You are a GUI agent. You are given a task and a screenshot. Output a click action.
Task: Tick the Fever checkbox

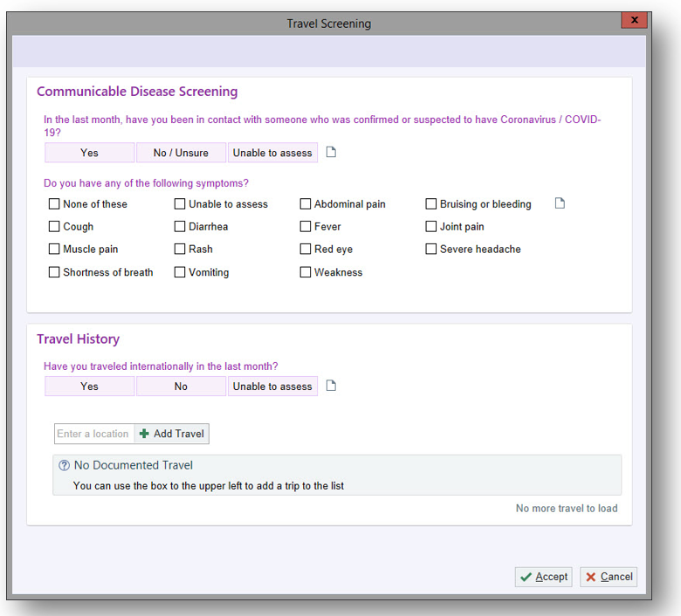coord(306,227)
